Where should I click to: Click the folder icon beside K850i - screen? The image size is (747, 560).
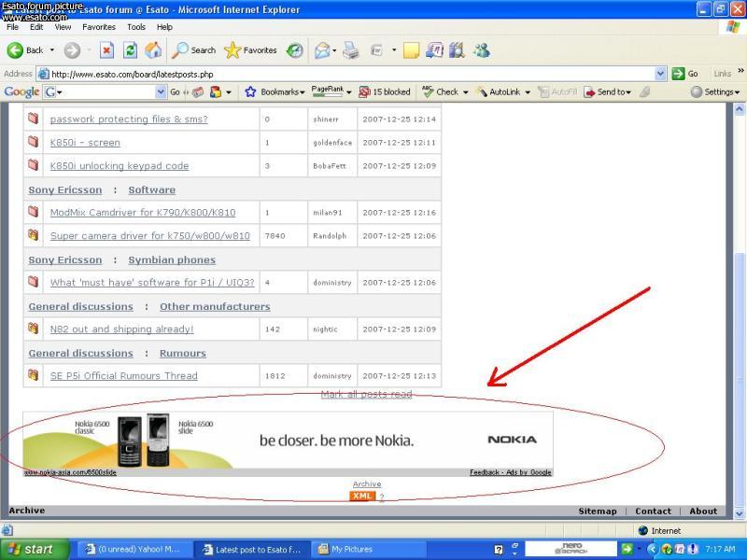tap(33, 142)
